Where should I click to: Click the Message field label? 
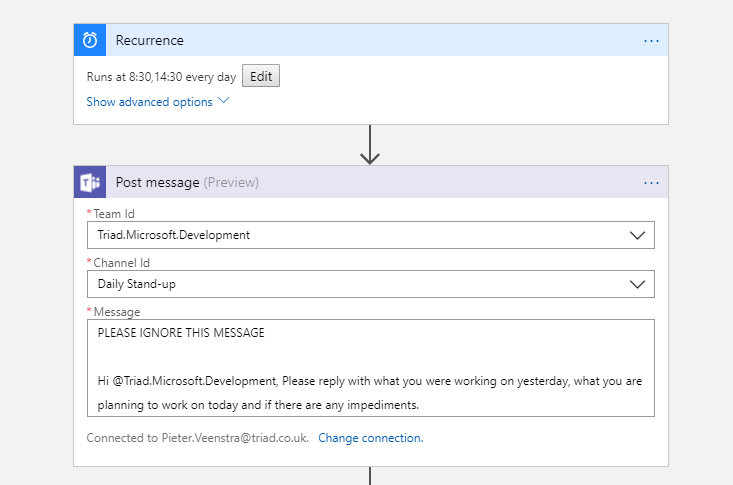[117, 312]
